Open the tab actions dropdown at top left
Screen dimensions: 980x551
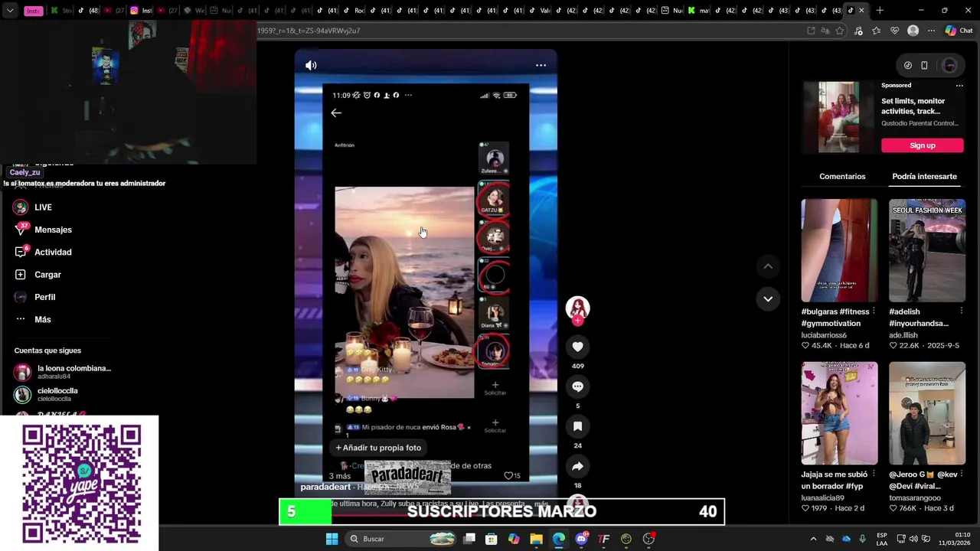(9, 11)
